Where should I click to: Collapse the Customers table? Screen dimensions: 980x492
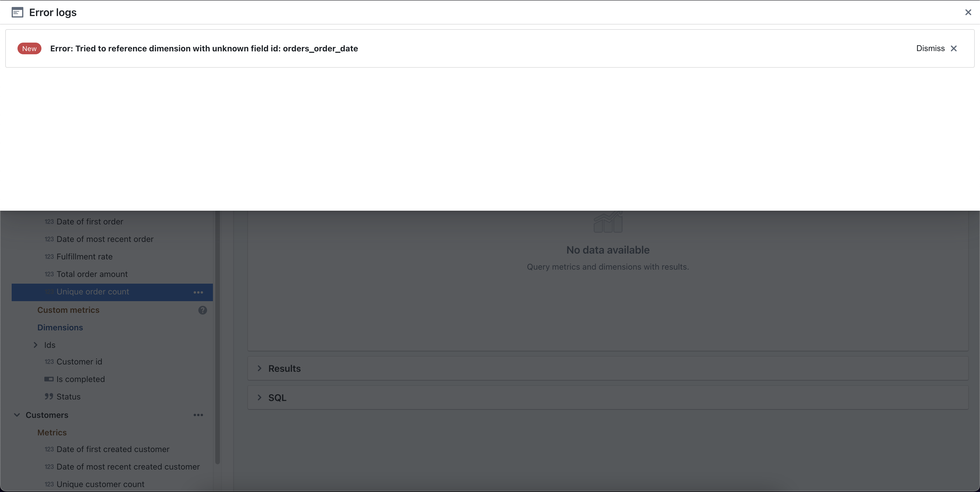pyautogui.click(x=17, y=415)
